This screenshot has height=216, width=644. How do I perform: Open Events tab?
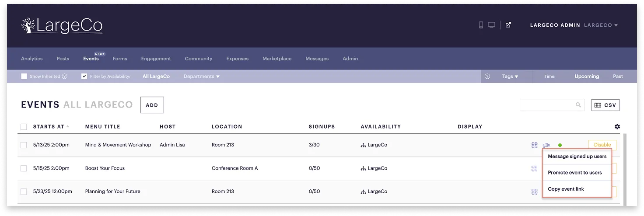[x=91, y=59]
